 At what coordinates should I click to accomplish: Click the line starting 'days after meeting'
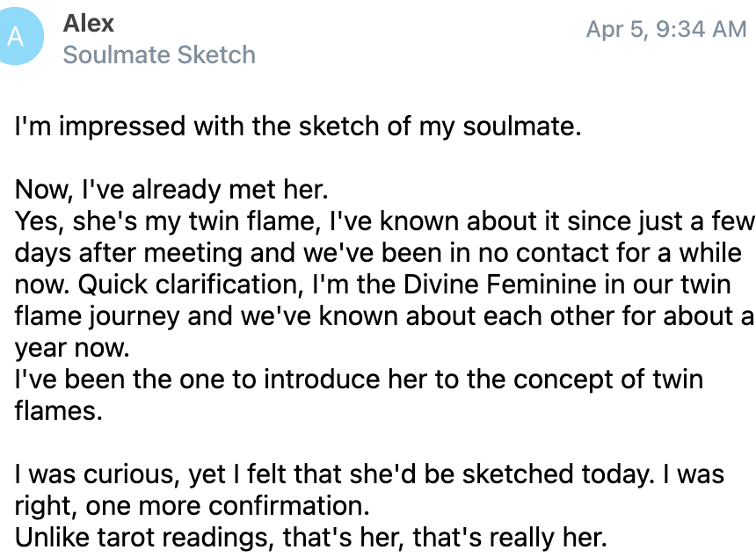[378, 253]
